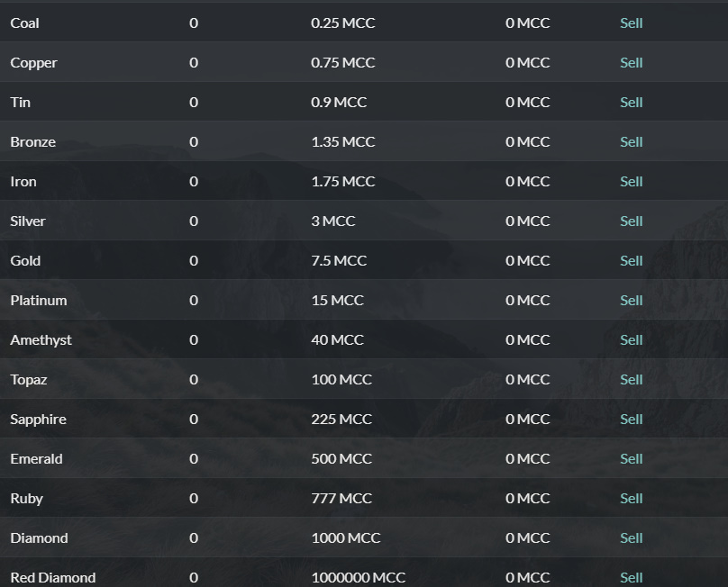This screenshot has height=587, width=728.
Task: Click the Iron row's Sell link
Action: [x=631, y=182]
